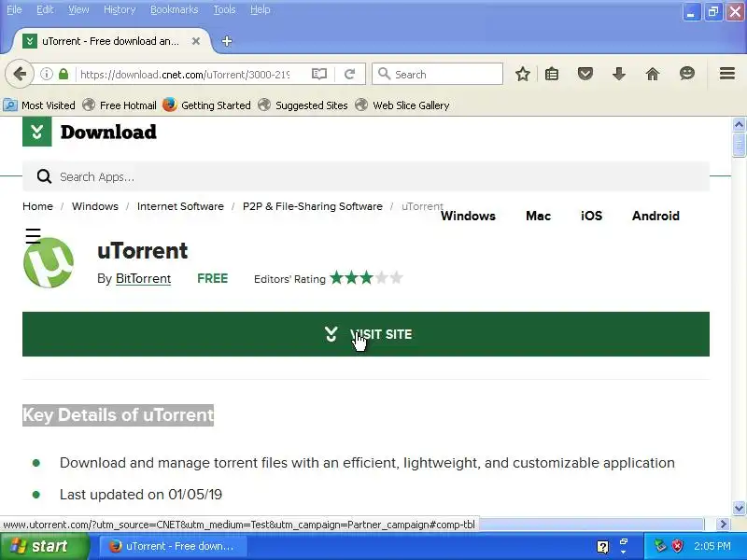Click the URL address bar
The width and height of the screenshot is (747, 560).
[x=186, y=75]
